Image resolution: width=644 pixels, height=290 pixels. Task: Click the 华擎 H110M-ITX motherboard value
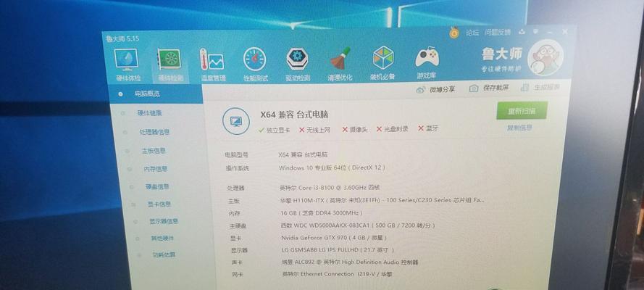(382, 200)
